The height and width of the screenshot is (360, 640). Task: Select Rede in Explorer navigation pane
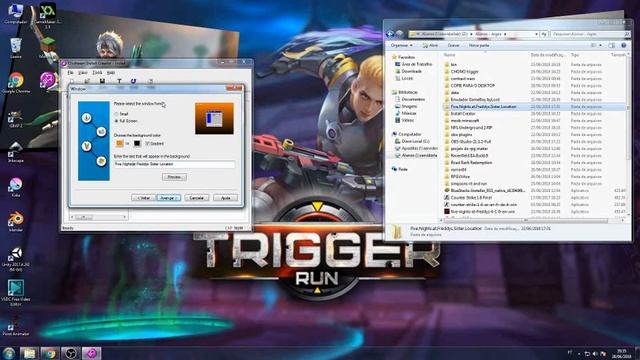click(x=400, y=169)
